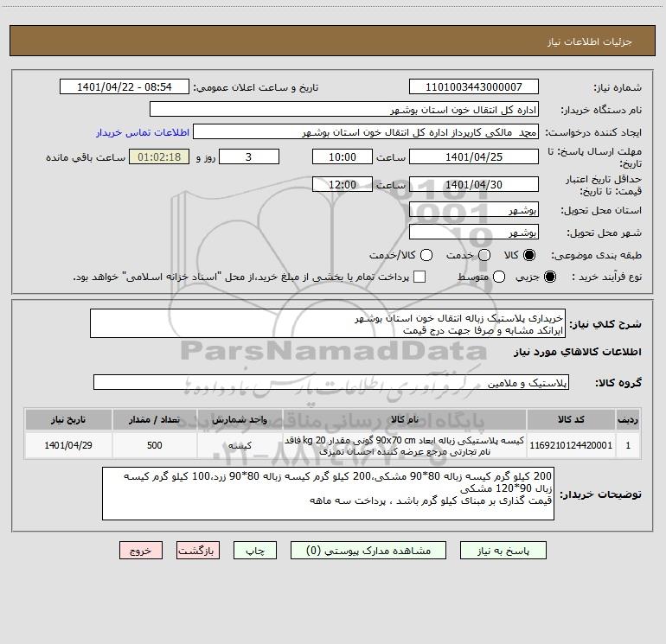Image resolution: width=666 pixels, height=644 pixels.
Task: Click the اطلاعات کالاهای مورد نیاز heading
Action: click(578, 352)
